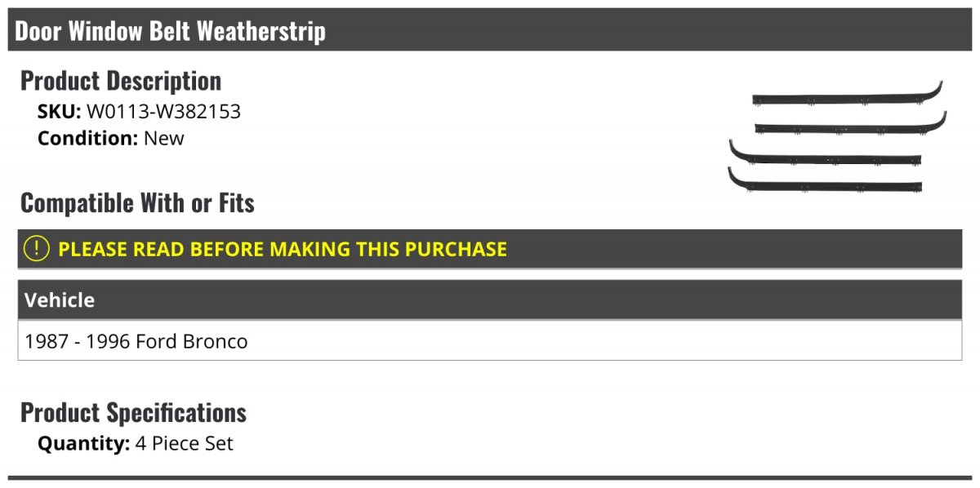Viewport: 980px width, 488px height.
Task: Click the bold Condition label
Action: click(x=87, y=138)
